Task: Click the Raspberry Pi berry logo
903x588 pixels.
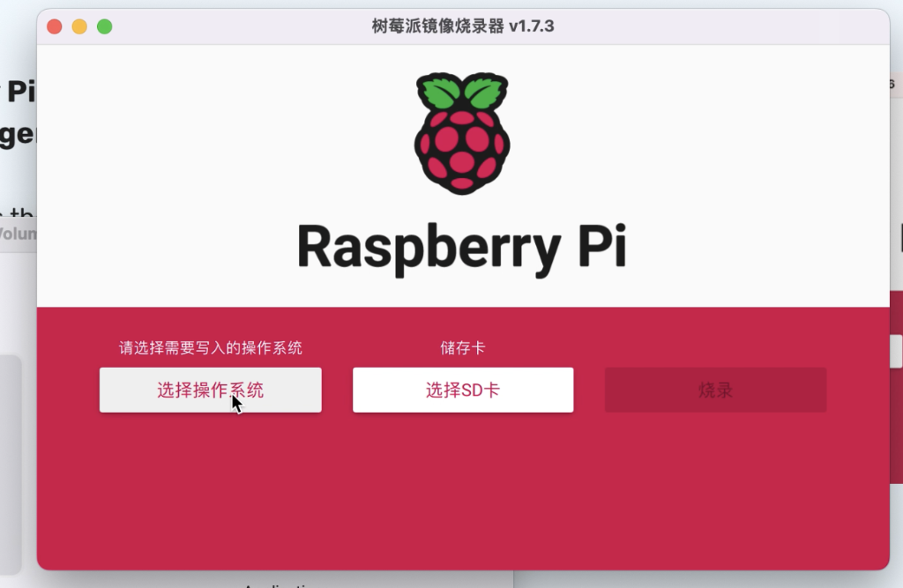Action: tap(462, 133)
